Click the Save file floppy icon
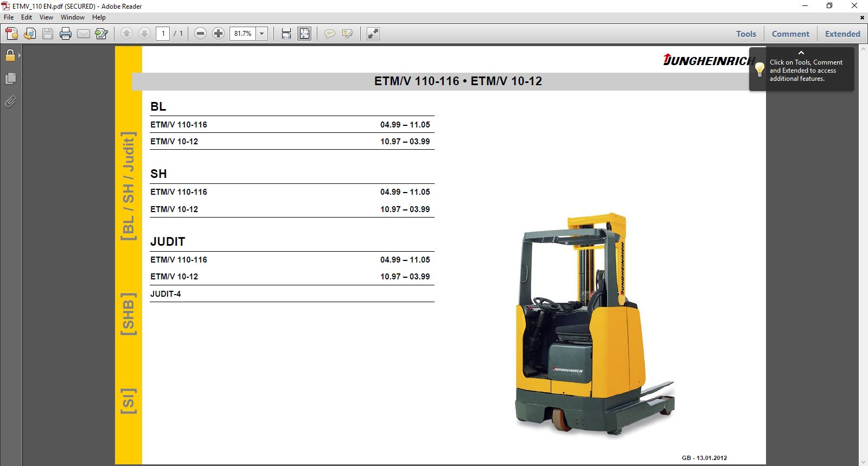This screenshot has width=868, height=466. pyautogui.click(x=48, y=34)
